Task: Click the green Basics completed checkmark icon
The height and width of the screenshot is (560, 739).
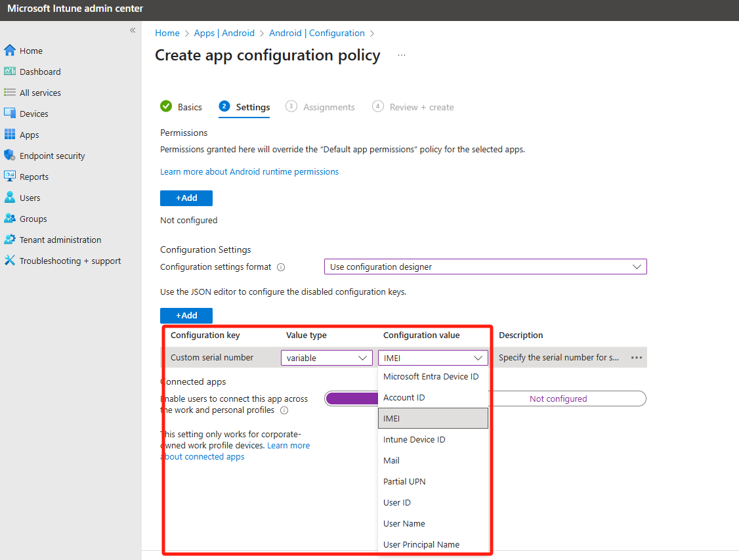Action: click(166, 106)
